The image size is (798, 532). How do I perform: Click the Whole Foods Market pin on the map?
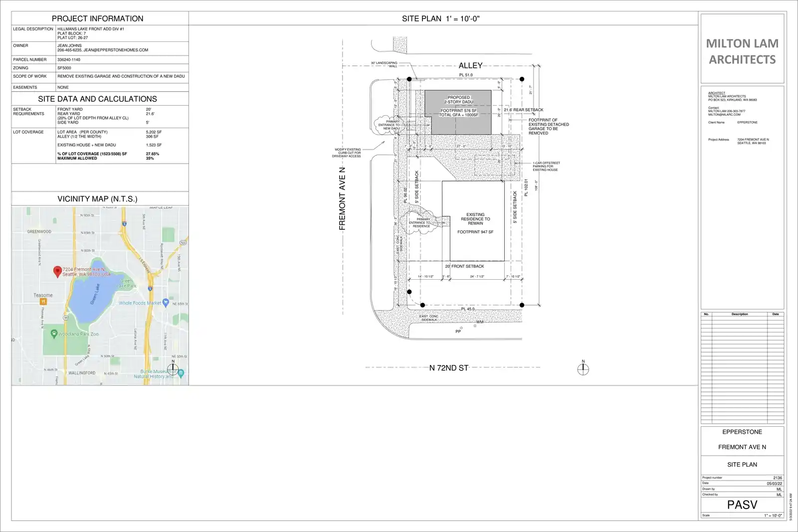166,303
